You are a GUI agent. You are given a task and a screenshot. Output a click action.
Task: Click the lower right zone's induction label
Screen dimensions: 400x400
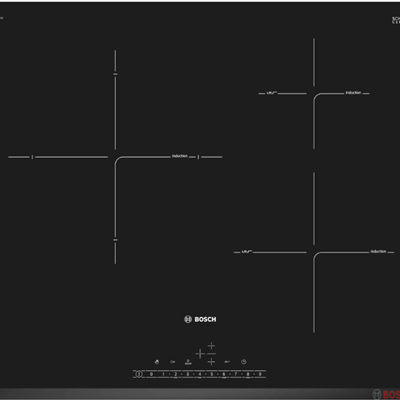tap(378, 251)
